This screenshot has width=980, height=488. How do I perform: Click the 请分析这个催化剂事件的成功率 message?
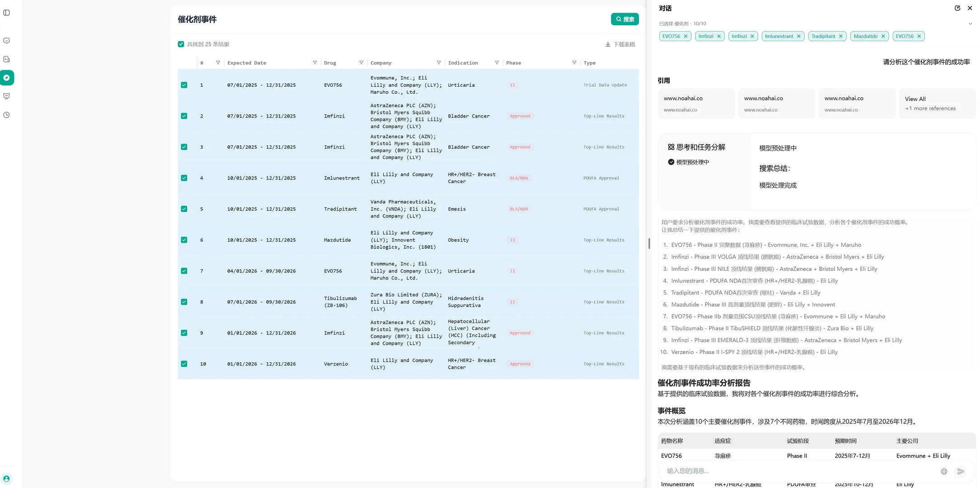[927, 62]
